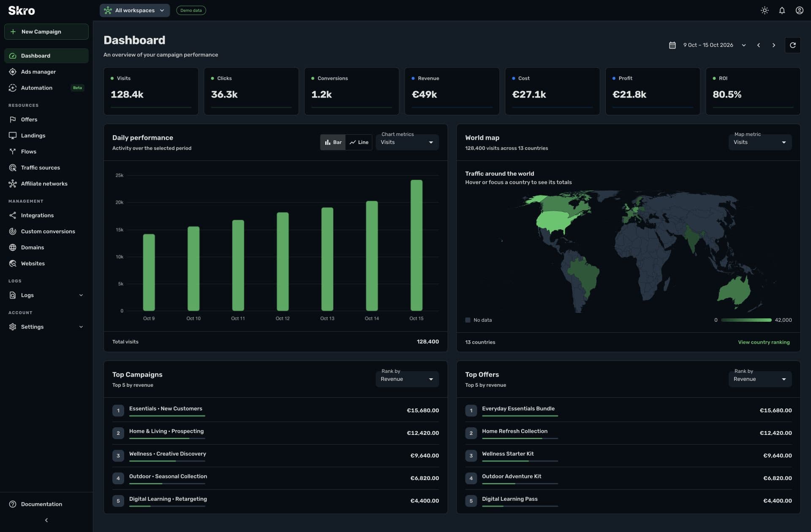The height and width of the screenshot is (532, 811).
Task: Click the Oct 9 bar in chart
Action: tap(149, 272)
